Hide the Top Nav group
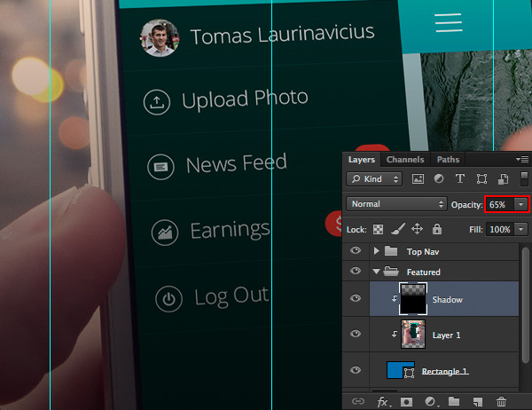This screenshot has height=410, width=532. click(356, 252)
